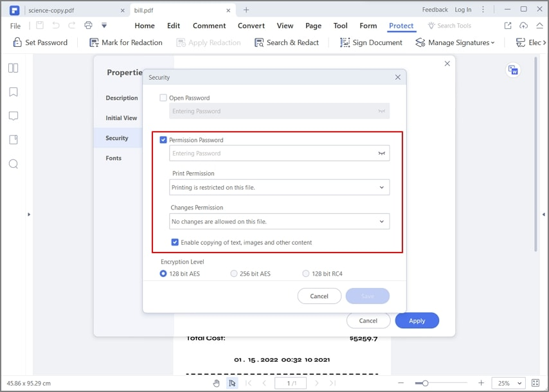Open the comments panel
Image resolution: width=549 pixels, height=392 pixels.
[14, 116]
